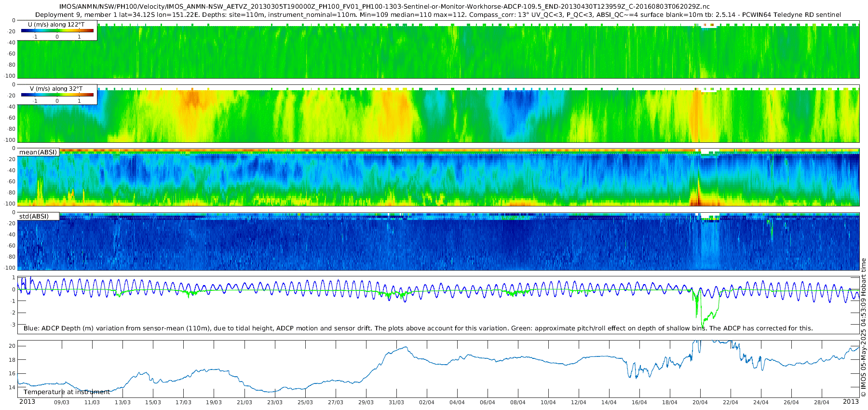Click the std(ABSI) panel label
Screen dimensions: 868x410
point(34,216)
